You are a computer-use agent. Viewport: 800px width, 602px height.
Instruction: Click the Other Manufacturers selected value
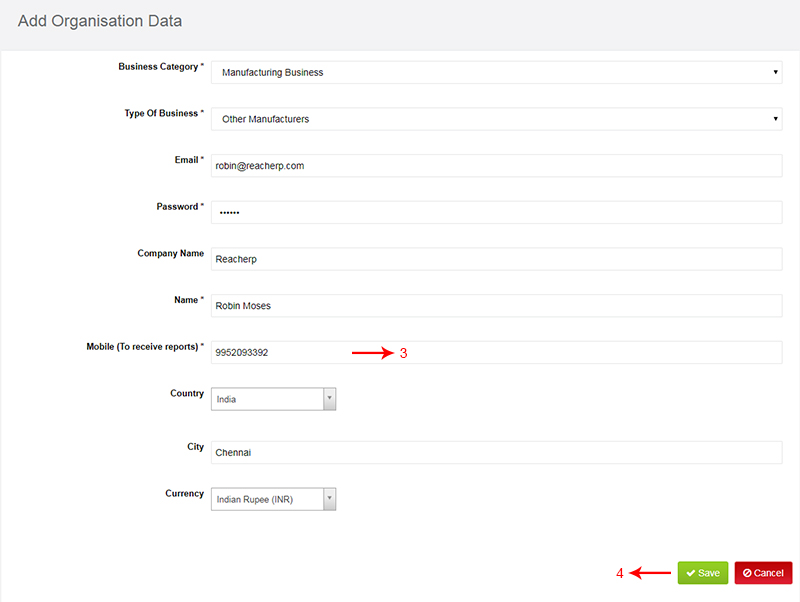point(265,119)
